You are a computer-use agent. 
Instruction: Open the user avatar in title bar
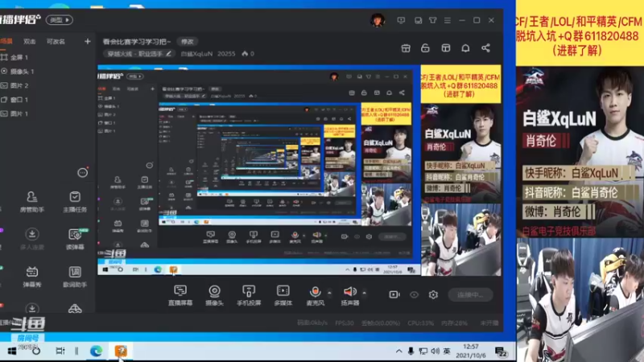click(x=378, y=19)
